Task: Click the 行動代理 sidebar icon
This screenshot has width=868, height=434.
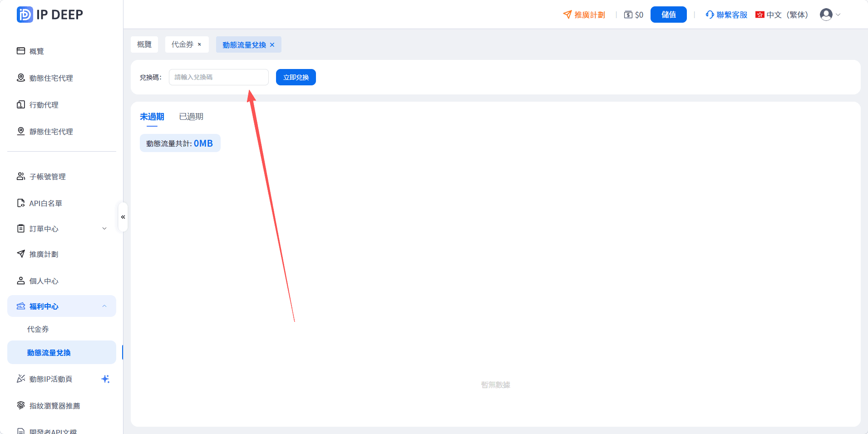Action: point(21,104)
